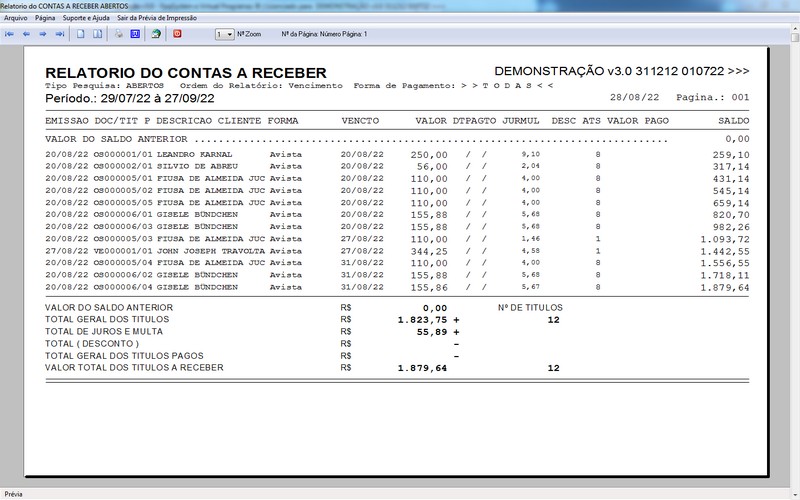The image size is (800, 500).
Task: Go to the next page arrow
Action: click(43, 34)
